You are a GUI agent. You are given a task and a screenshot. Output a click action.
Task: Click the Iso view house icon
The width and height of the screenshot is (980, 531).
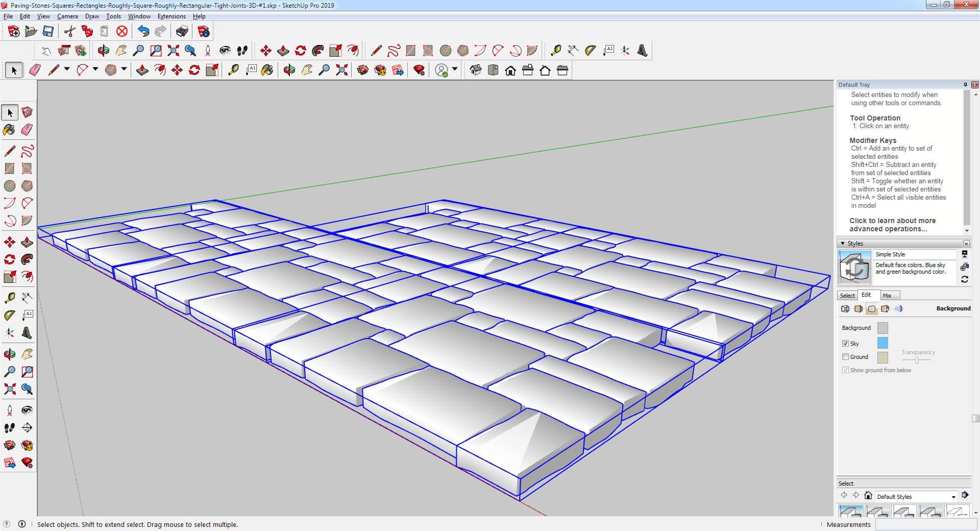coord(475,70)
